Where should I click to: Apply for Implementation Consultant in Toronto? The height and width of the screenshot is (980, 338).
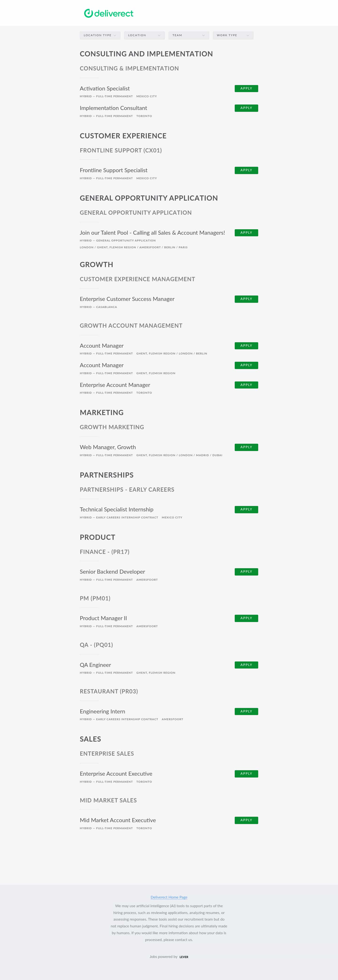246,108
